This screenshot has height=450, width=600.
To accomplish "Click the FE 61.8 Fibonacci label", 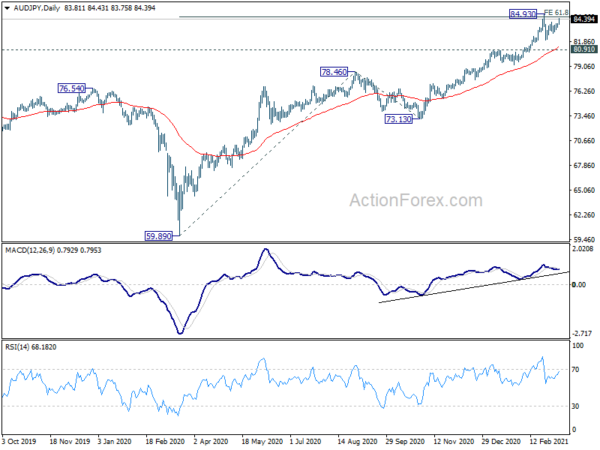I will 555,13.
